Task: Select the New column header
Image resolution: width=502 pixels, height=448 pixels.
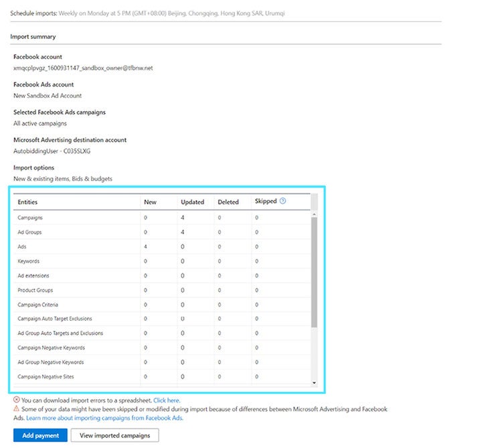Action: (150, 202)
